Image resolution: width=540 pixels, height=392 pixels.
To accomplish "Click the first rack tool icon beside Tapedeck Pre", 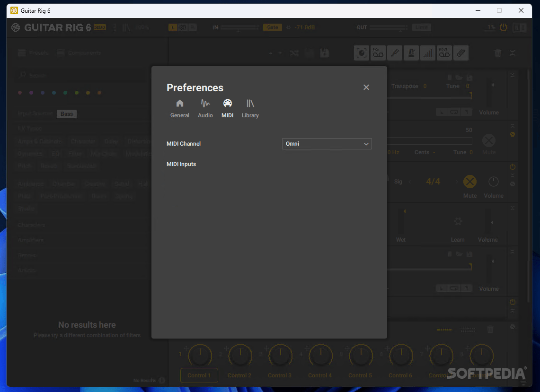I will 362,53.
